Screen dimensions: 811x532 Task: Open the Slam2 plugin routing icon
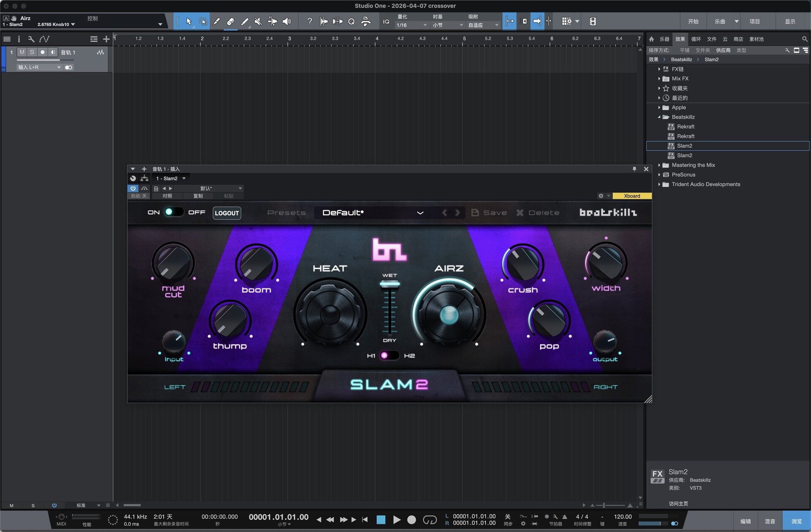click(x=144, y=179)
